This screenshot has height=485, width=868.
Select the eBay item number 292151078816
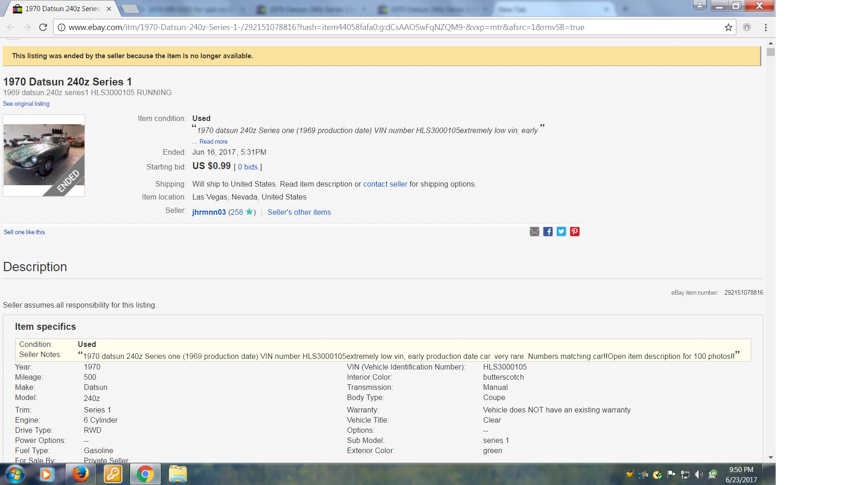coord(743,293)
